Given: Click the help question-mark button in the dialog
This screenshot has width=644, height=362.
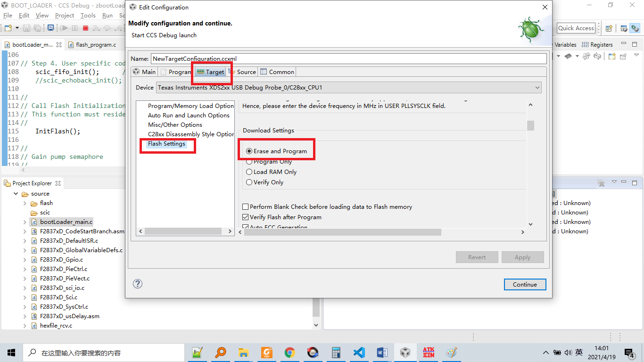Looking at the screenshot, I should click(x=137, y=284).
